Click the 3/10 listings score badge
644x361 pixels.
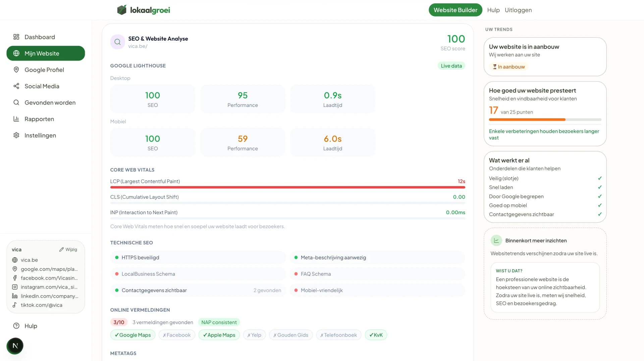tap(119, 322)
